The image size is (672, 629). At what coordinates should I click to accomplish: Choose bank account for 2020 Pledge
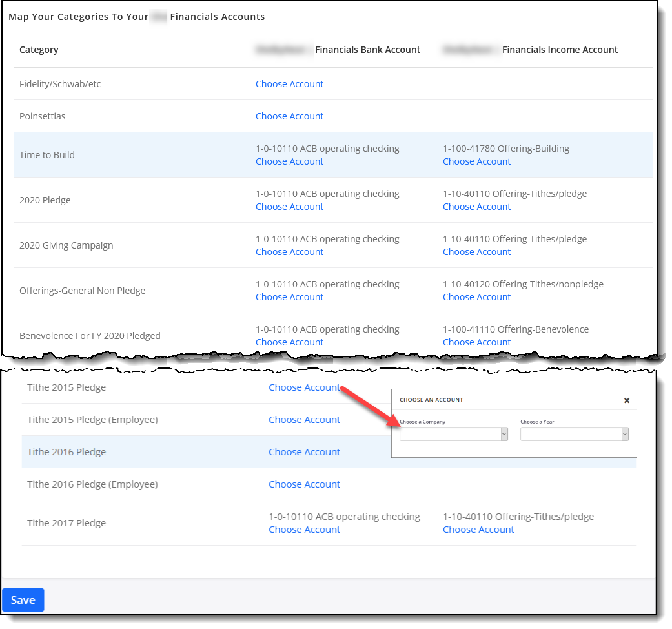point(289,207)
